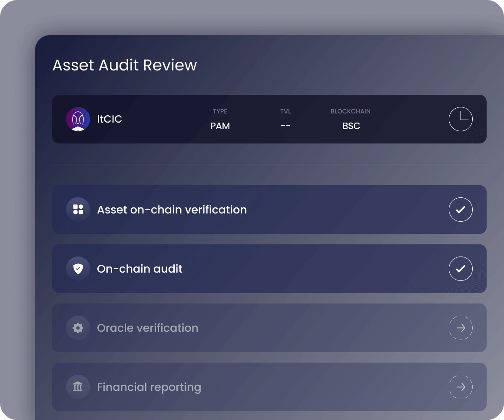Click the ltCIC asset name
The image size is (504, 420).
[109, 119]
